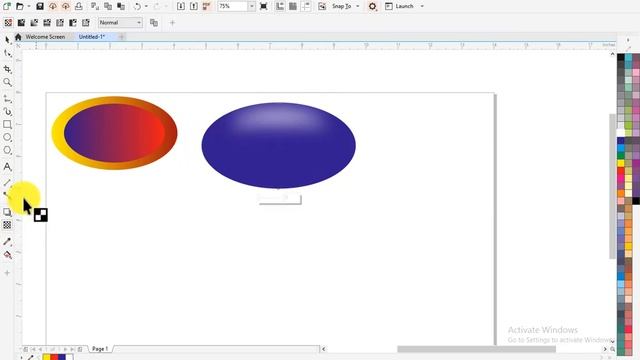Select Fountain Transparency type

click(34, 22)
